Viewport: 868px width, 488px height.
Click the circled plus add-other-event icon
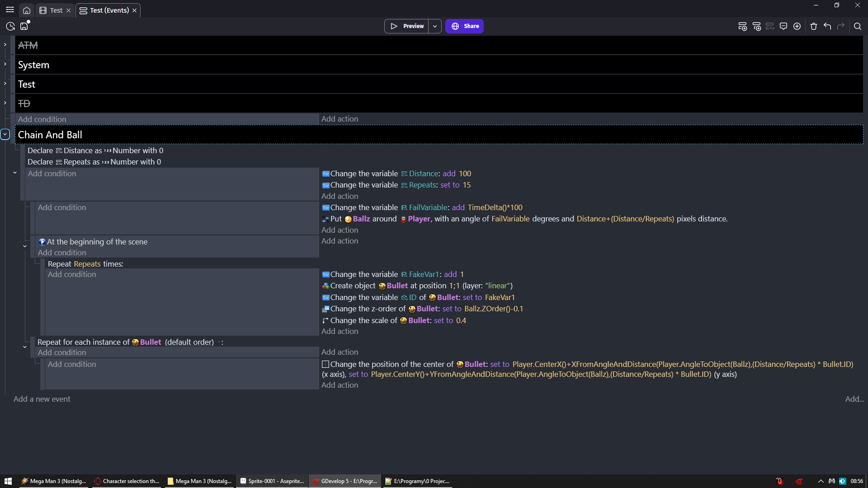point(797,26)
